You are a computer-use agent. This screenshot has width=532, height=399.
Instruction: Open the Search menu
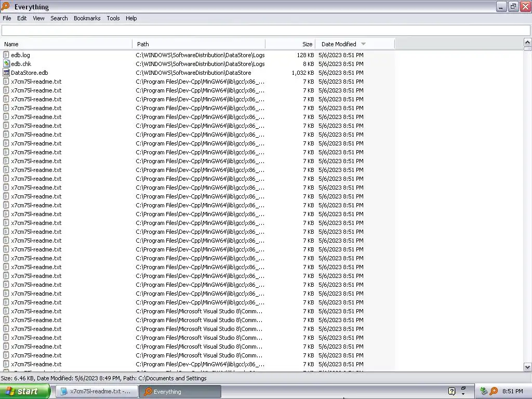[59, 18]
